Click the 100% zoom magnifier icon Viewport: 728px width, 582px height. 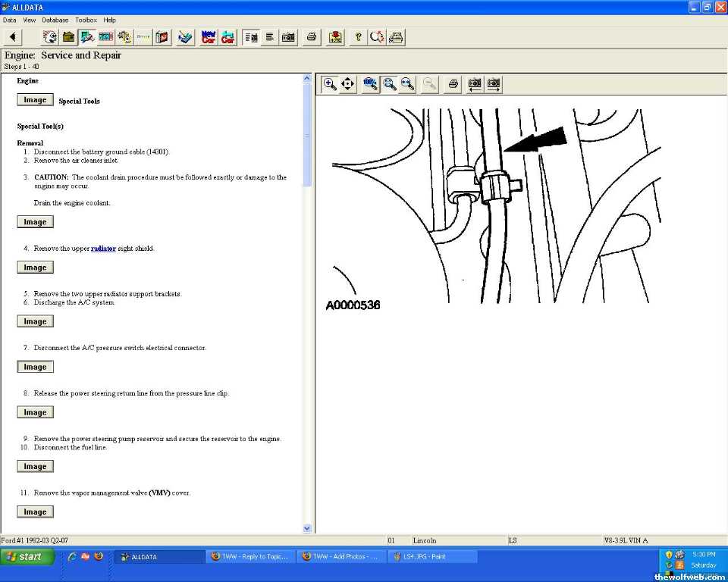click(x=370, y=83)
